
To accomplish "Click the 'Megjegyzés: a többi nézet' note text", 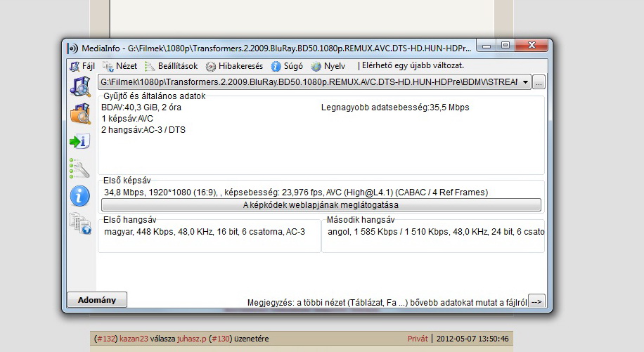I will [x=387, y=303].
